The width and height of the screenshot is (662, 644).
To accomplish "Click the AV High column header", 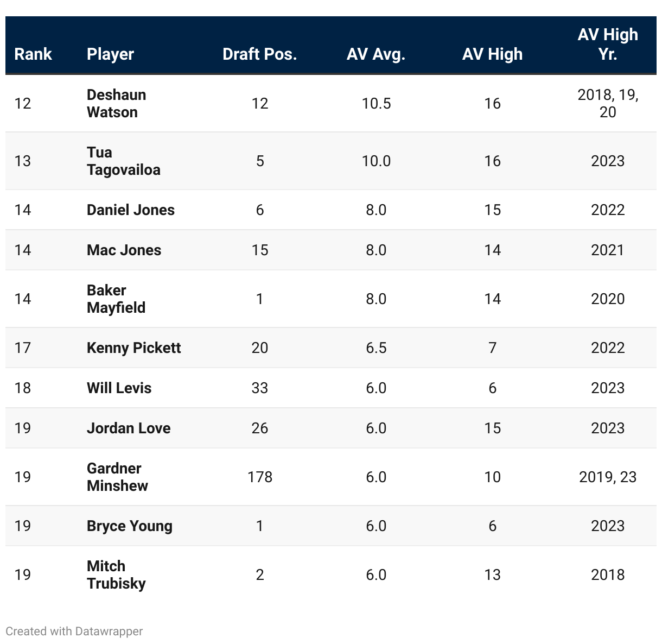I will pos(492,54).
